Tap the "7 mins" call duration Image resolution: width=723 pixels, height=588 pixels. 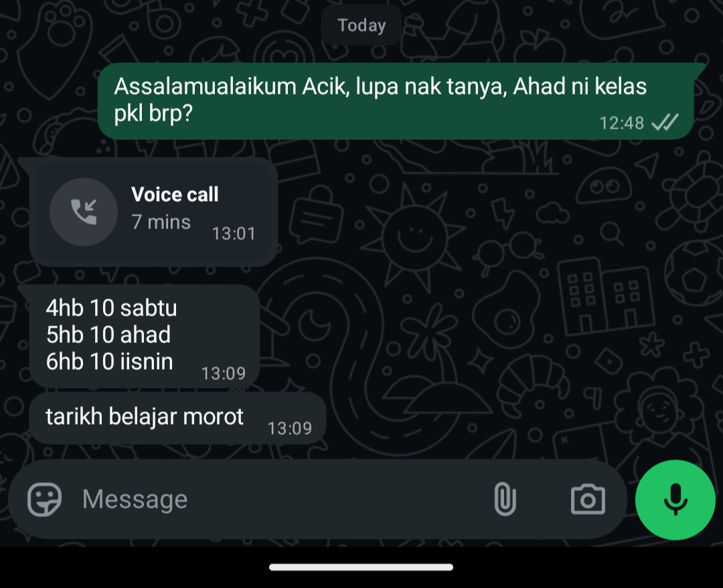click(161, 222)
